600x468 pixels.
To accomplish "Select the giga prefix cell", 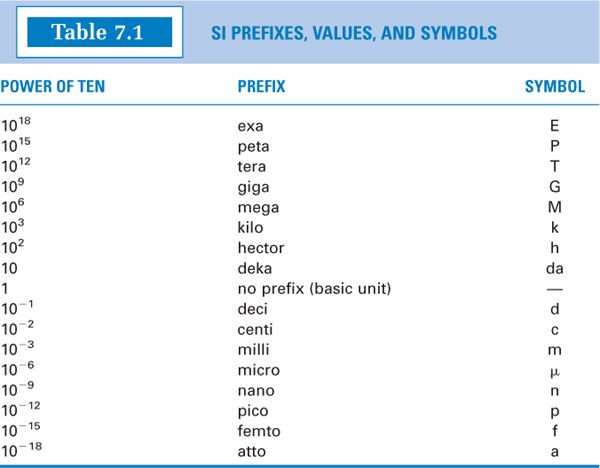I will 253,187.
